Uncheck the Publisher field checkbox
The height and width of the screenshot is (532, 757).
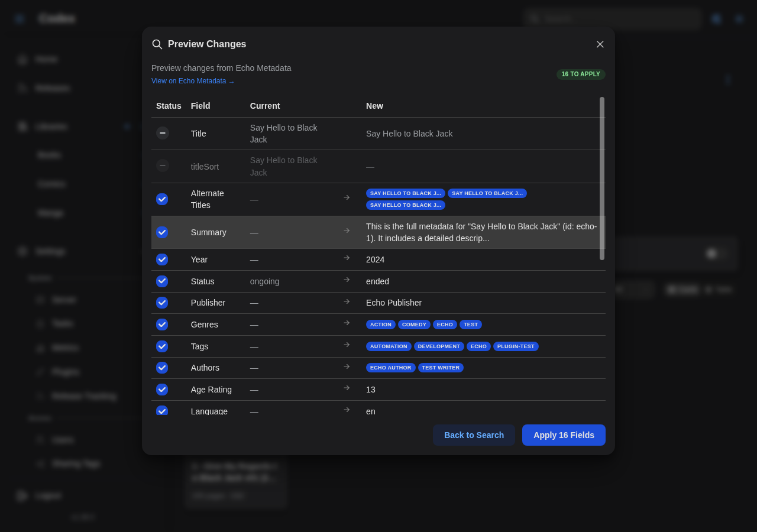tap(162, 303)
